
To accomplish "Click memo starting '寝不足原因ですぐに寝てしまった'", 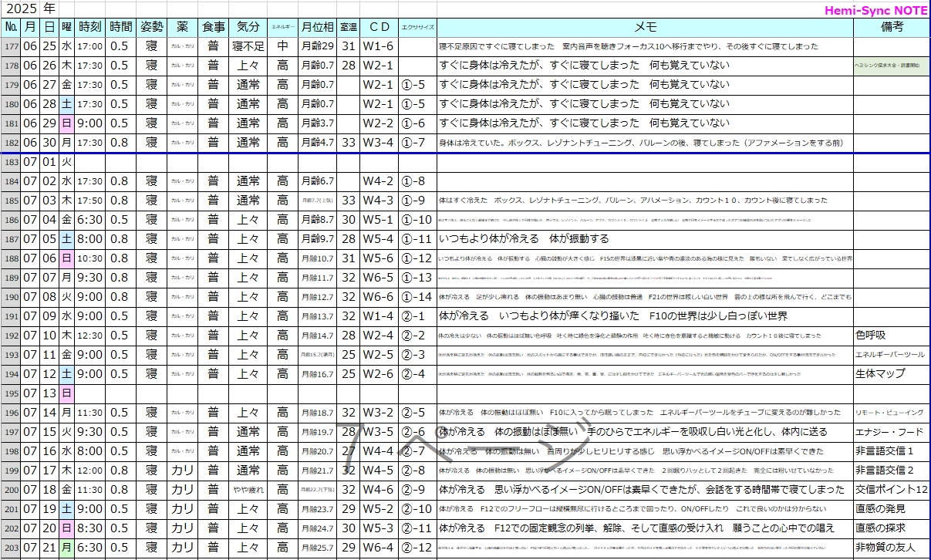I will 645,46.
